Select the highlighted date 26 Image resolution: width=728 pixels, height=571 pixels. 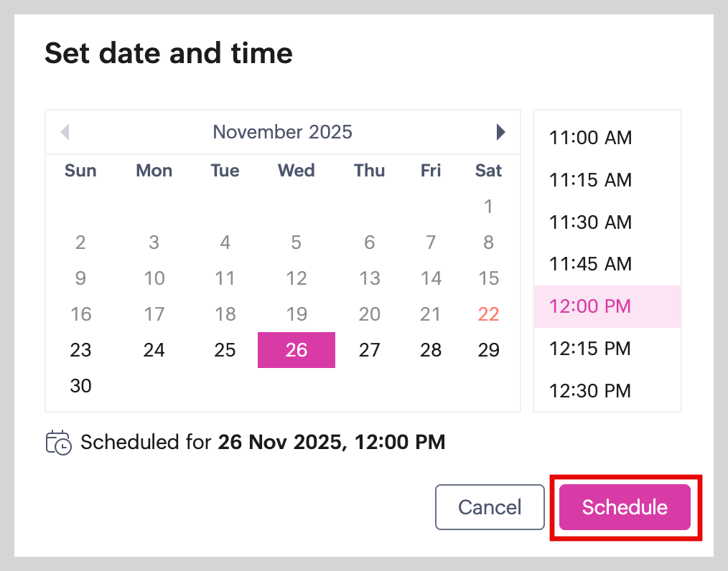(296, 350)
